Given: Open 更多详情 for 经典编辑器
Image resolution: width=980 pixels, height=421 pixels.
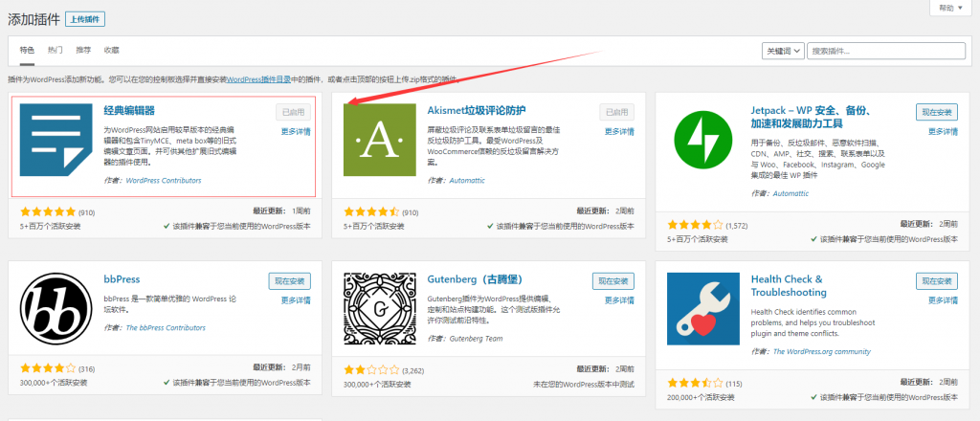Looking at the screenshot, I should [296, 132].
